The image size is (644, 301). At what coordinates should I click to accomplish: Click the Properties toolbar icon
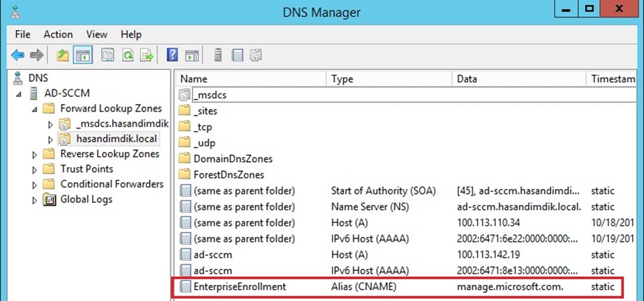[107, 54]
